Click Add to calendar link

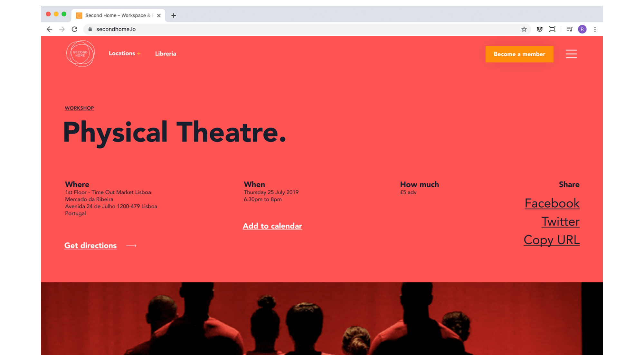tap(272, 226)
